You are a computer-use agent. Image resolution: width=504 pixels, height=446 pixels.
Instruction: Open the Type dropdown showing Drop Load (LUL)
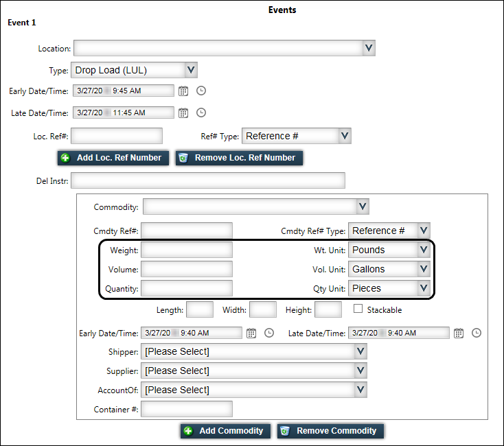[191, 70]
